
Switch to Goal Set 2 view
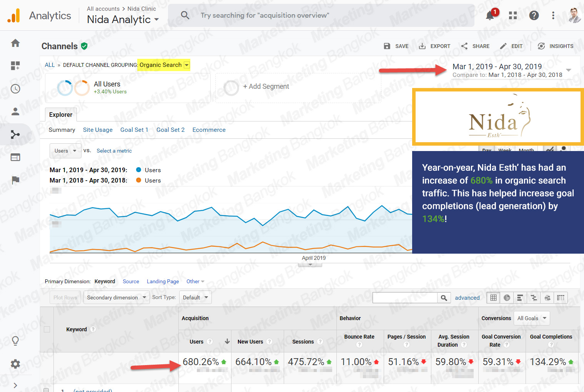pyautogui.click(x=170, y=130)
